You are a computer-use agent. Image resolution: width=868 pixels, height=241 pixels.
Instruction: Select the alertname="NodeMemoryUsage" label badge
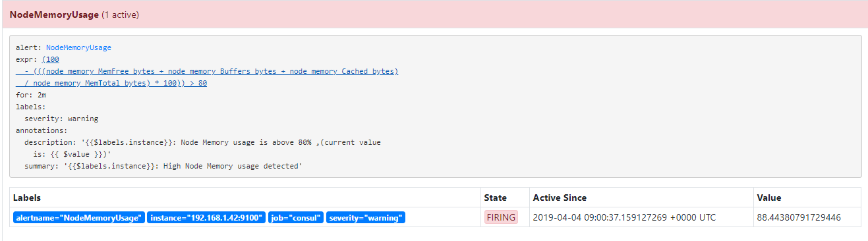(78, 217)
